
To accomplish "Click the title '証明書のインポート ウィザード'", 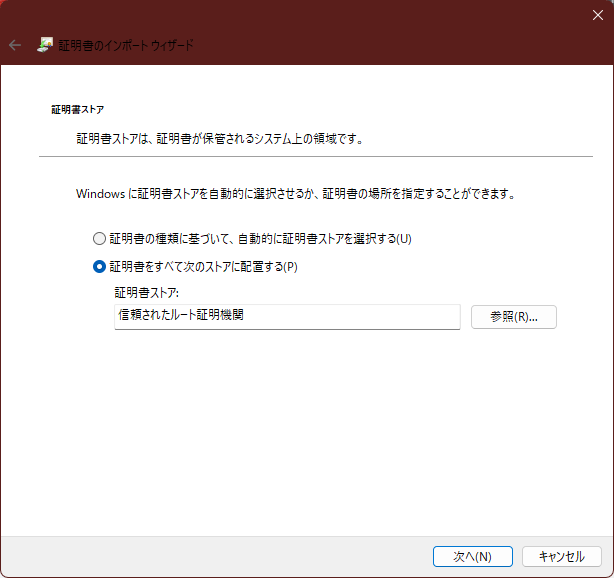I will tap(126, 45).
